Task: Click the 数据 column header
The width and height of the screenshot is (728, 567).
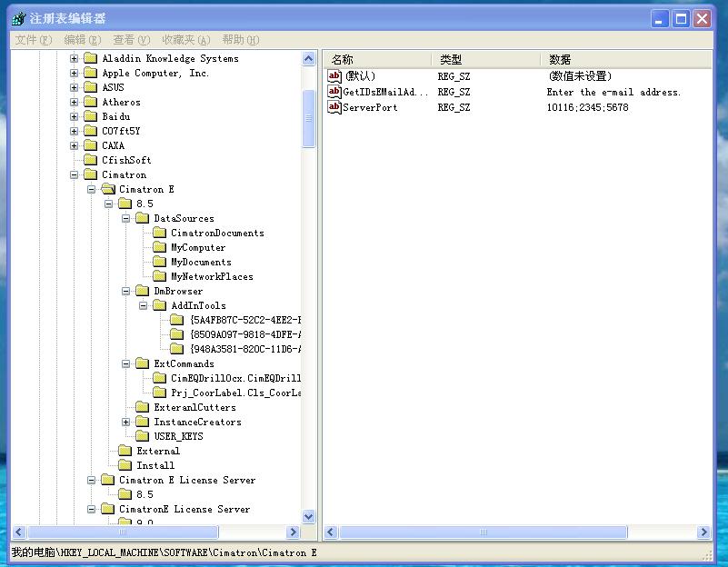Action: pyautogui.click(x=626, y=59)
